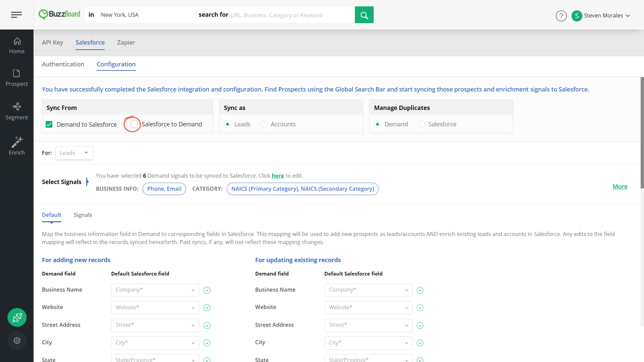Click the green search magnifier button
This screenshot has width=644, height=362.
click(x=364, y=15)
